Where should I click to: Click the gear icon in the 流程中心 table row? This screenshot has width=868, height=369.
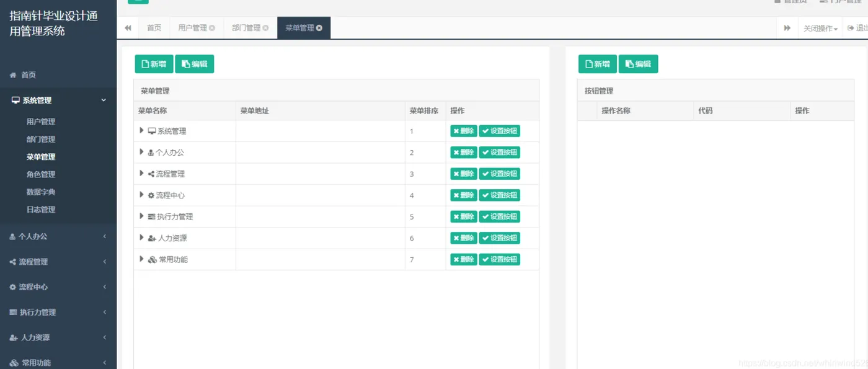[151, 195]
